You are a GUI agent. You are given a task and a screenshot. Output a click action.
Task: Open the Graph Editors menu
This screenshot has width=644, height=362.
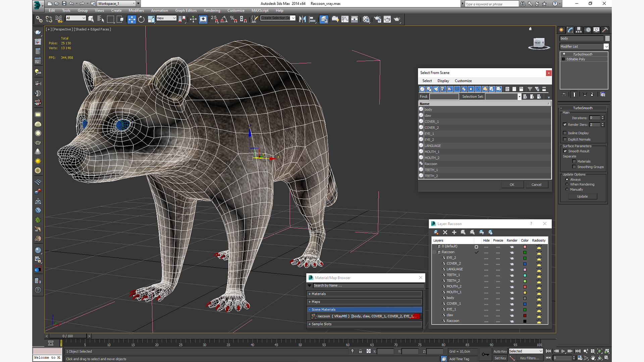point(186,10)
